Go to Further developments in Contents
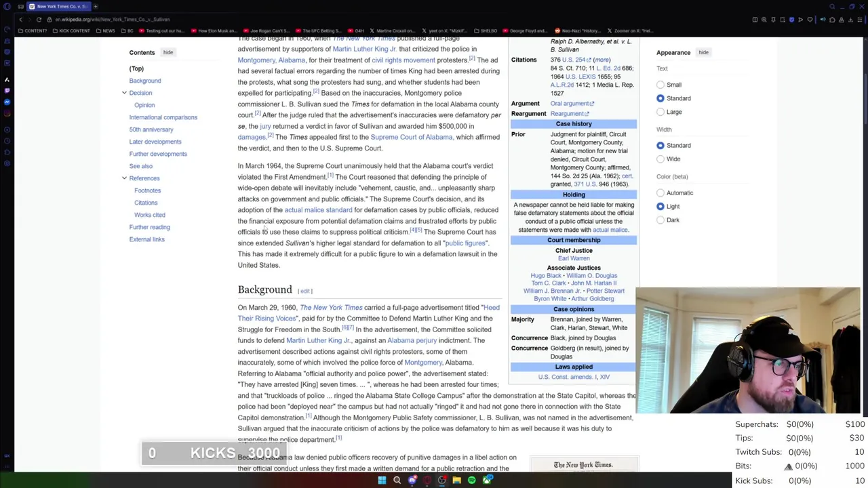Image resolution: width=868 pixels, height=488 pixels. point(158,154)
